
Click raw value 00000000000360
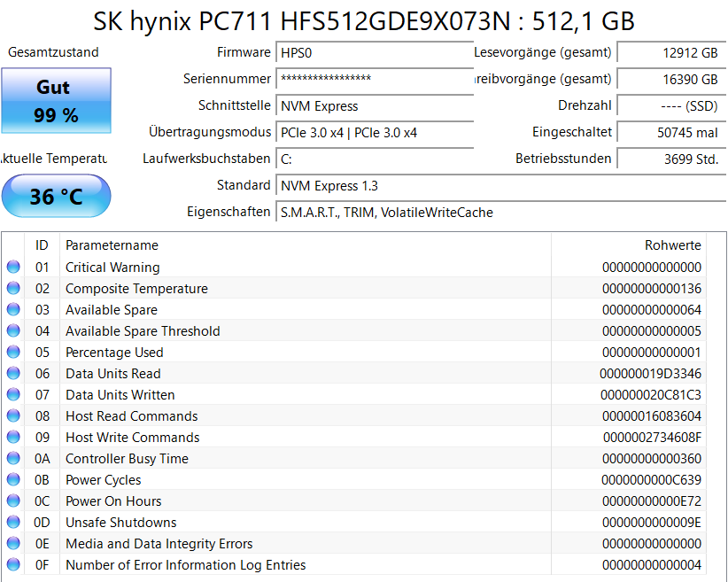pyautogui.click(x=652, y=459)
